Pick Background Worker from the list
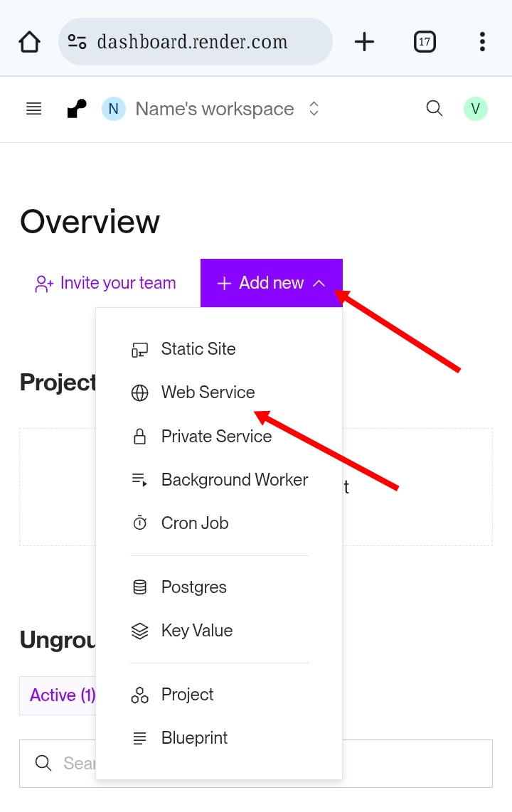Viewport: 512px width, 812px height. coord(234,480)
